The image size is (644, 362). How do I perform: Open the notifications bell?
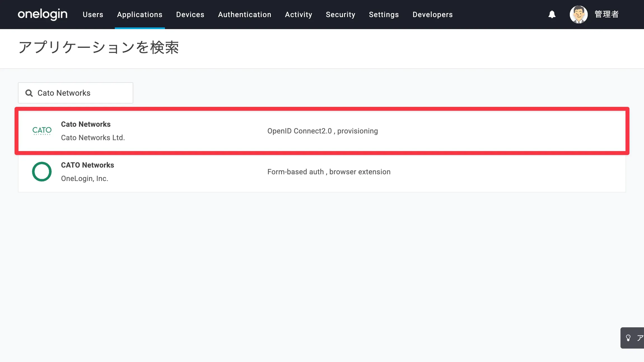552,14
